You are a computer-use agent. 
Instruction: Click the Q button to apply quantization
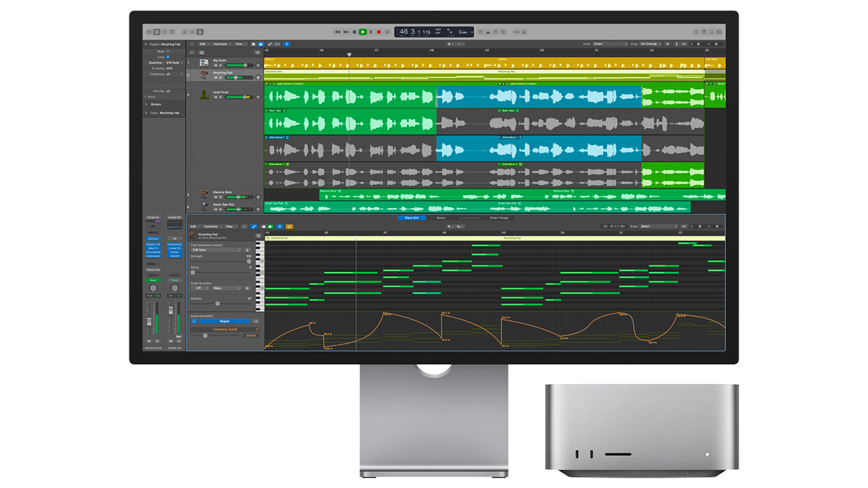(247, 250)
